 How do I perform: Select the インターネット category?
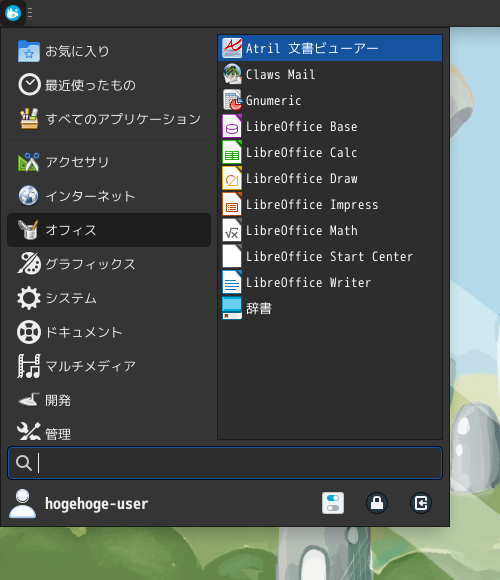click(x=109, y=196)
